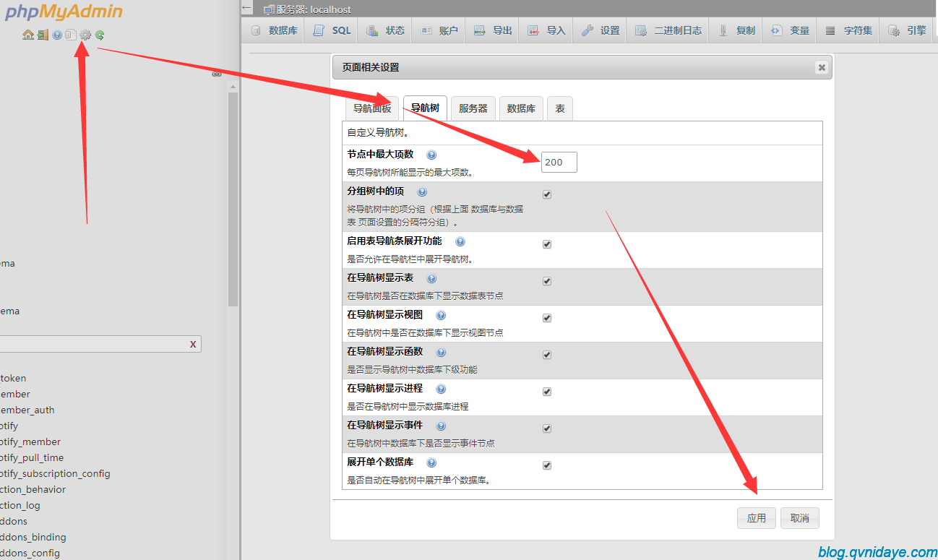The image size is (938, 560).
Task: Disable 在导航树显示函数 checkbox
Action: click(x=547, y=355)
